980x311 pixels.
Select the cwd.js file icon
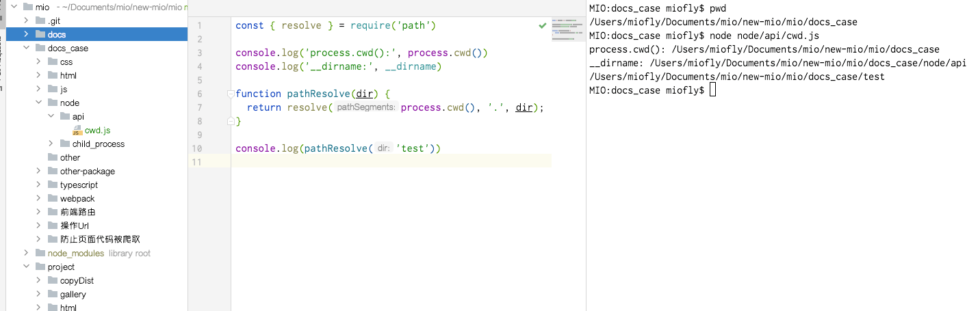[x=77, y=130]
